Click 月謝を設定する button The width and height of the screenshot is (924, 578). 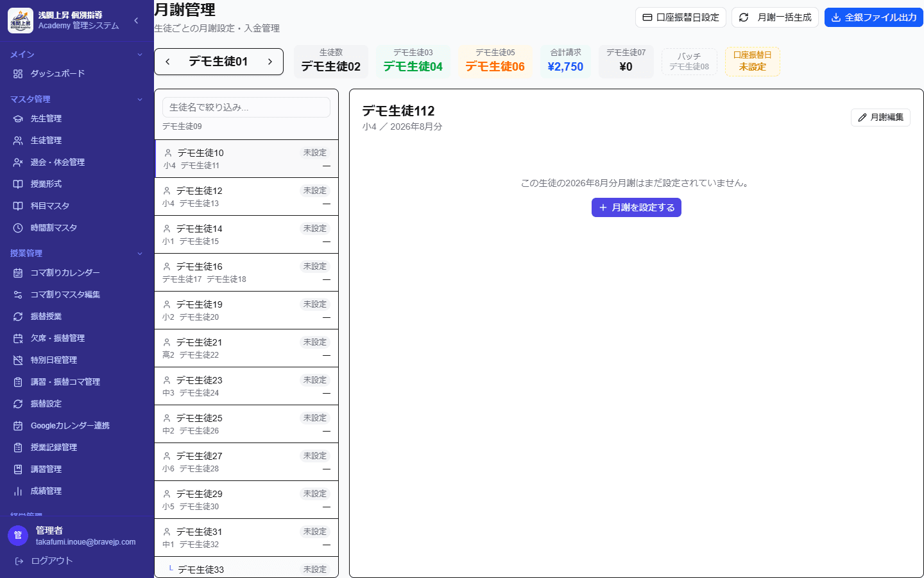click(x=637, y=207)
